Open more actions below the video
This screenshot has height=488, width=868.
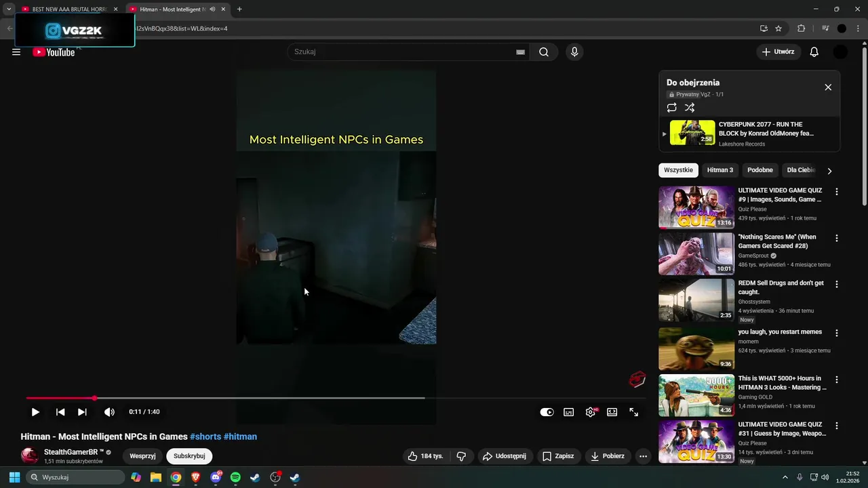click(x=643, y=456)
